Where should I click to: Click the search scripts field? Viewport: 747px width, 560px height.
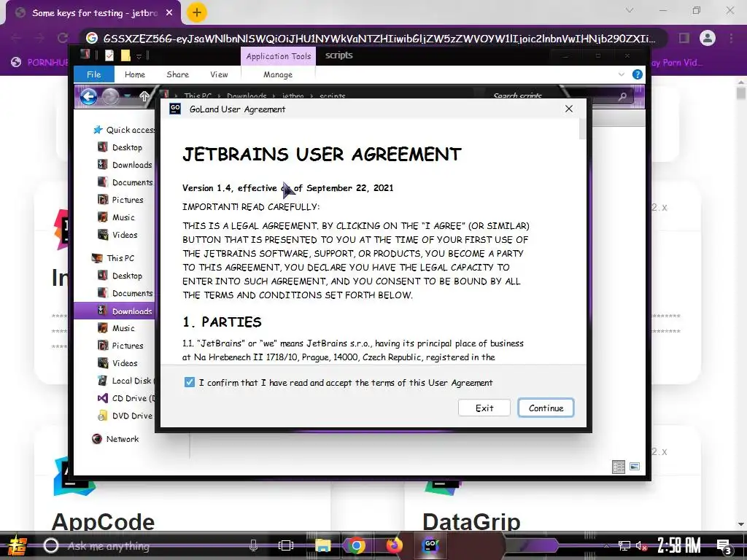(x=553, y=96)
